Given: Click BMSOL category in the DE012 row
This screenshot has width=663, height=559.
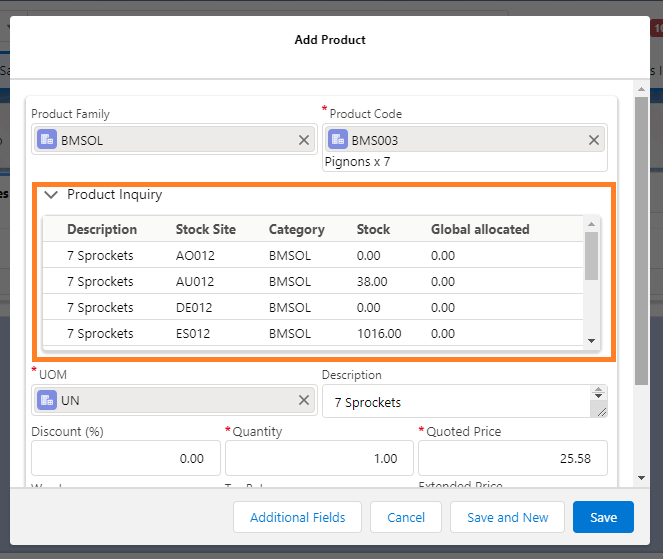Looking at the screenshot, I should click(290, 307).
